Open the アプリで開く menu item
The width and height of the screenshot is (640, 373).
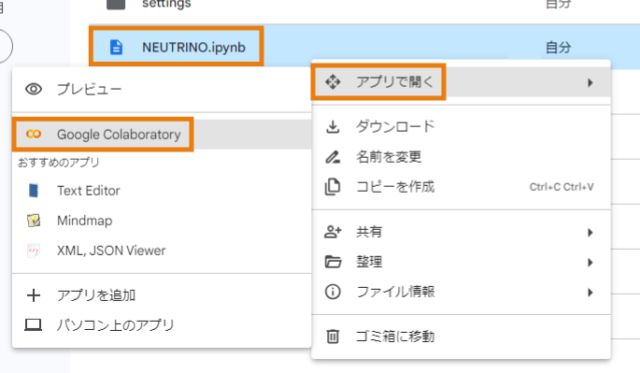(461, 82)
